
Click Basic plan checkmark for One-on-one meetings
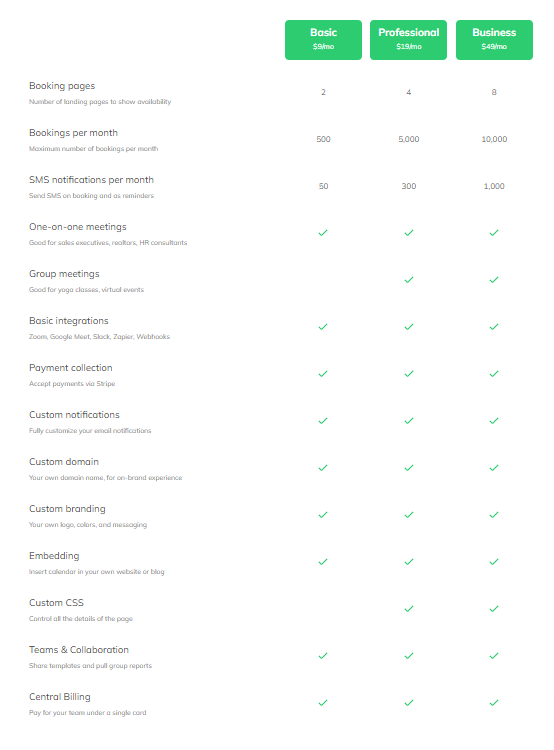point(323,233)
